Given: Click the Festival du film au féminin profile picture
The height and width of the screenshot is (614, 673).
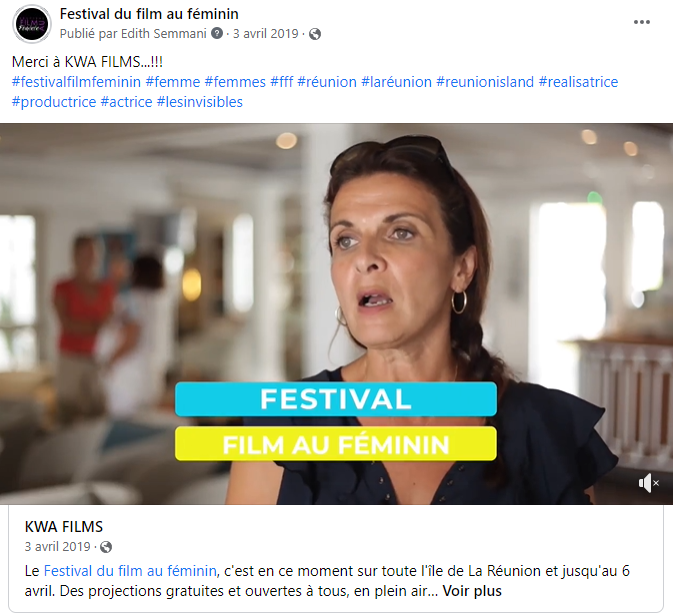Looking at the screenshot, I should tap(32, 24).
